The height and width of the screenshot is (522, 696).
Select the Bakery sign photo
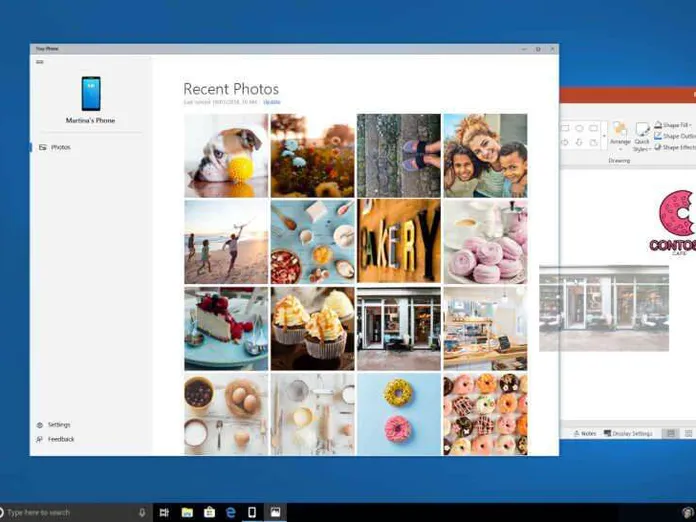pyautogui.click(x=398, y=241)
